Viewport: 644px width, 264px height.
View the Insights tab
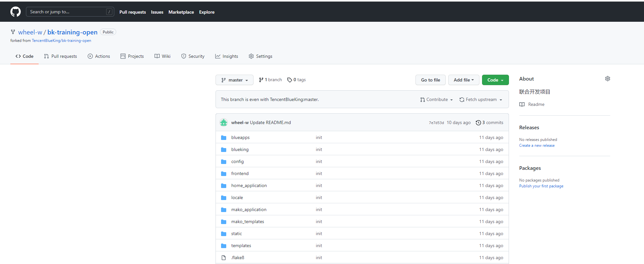tap(227, 56)
